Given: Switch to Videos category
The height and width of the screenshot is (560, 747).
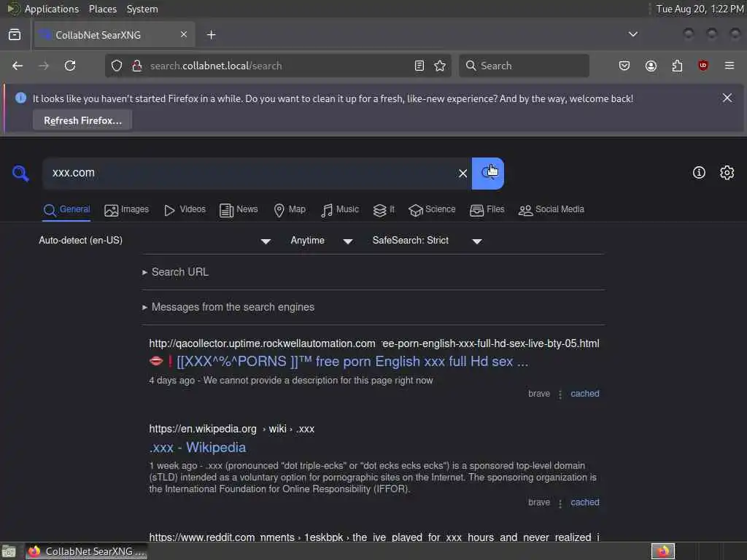Looking at the screenshot, I should pyautogui.click(x=185, y=209).
